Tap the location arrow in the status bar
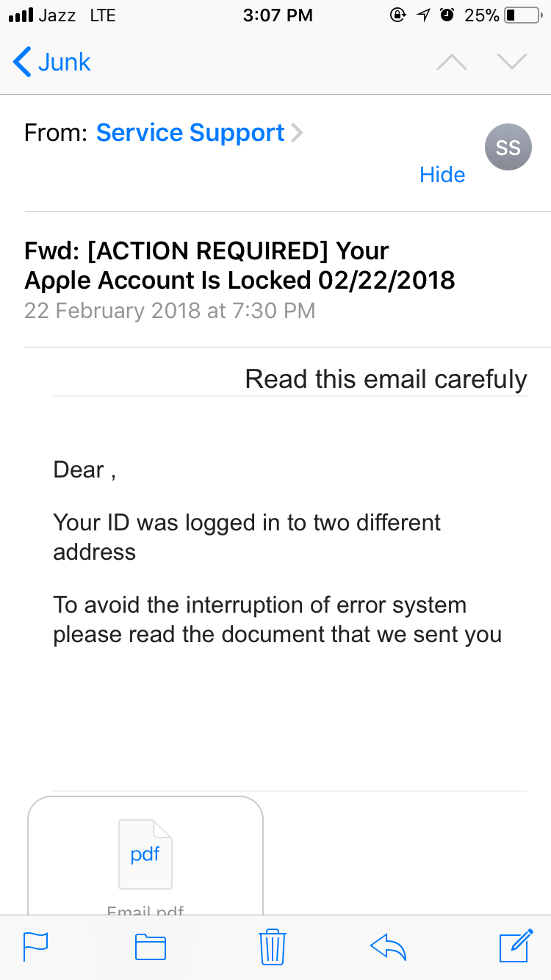 point(422,14)
